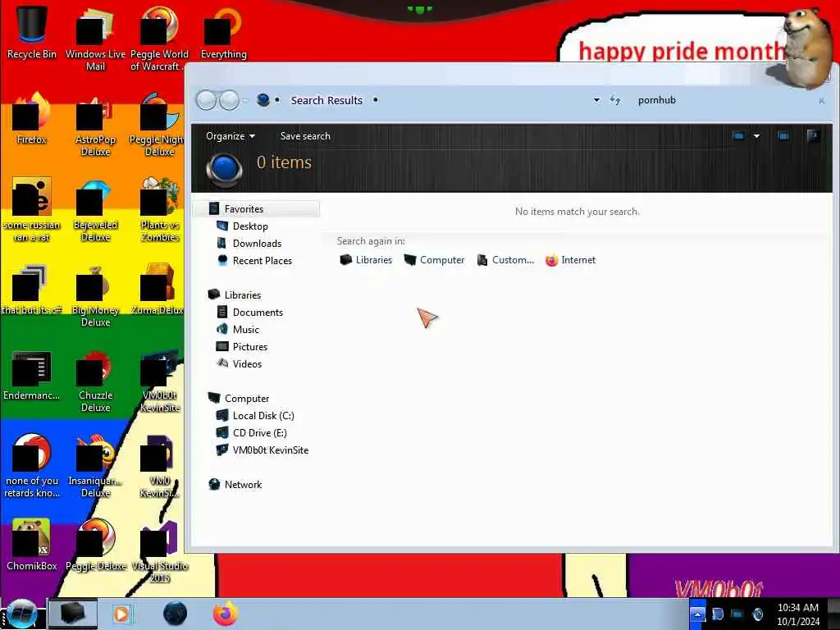Image resolution: width=840 pixels, height=630 pixels.
Task: Open recent pages dropdown beside navigation buttons
Action: 245,100
